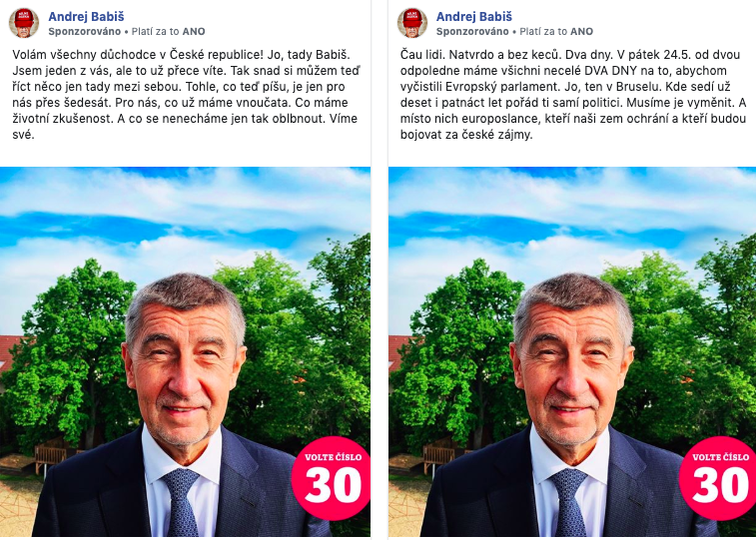Open the right post's Andrej Babiš name link

474,16
